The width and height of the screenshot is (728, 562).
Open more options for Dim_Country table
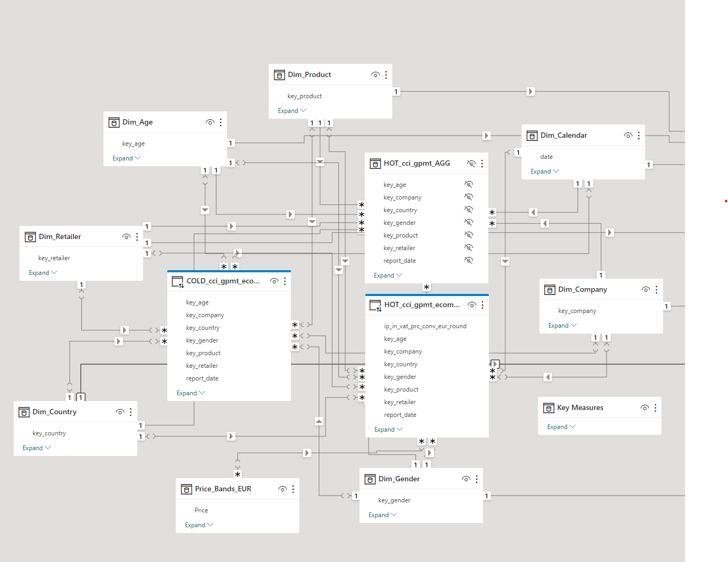coord(130,412)
